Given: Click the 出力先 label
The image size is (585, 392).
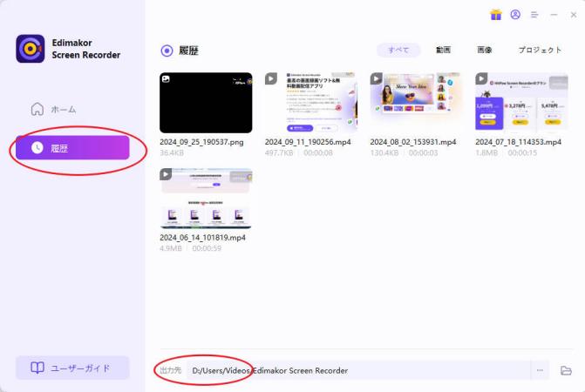Looking at the screenshot, I should pos(171,370).
